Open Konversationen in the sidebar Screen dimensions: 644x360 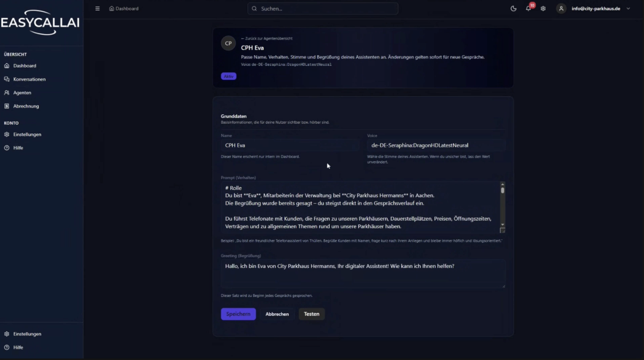(29, 79)
